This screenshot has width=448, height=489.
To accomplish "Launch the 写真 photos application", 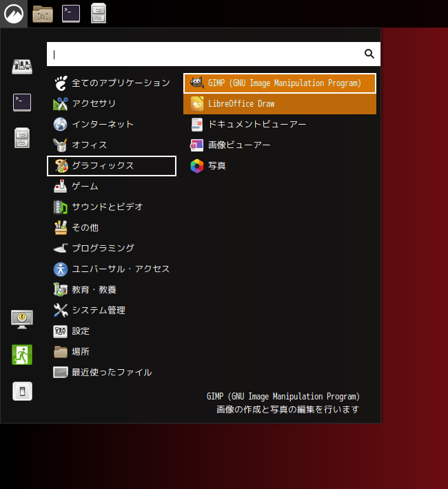I will tap(280, 166).
